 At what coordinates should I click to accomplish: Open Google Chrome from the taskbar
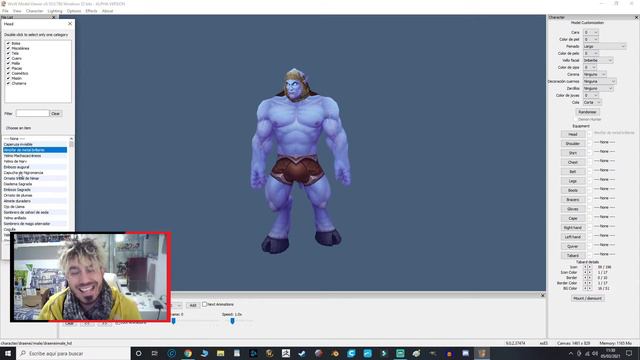click(188, 353)
